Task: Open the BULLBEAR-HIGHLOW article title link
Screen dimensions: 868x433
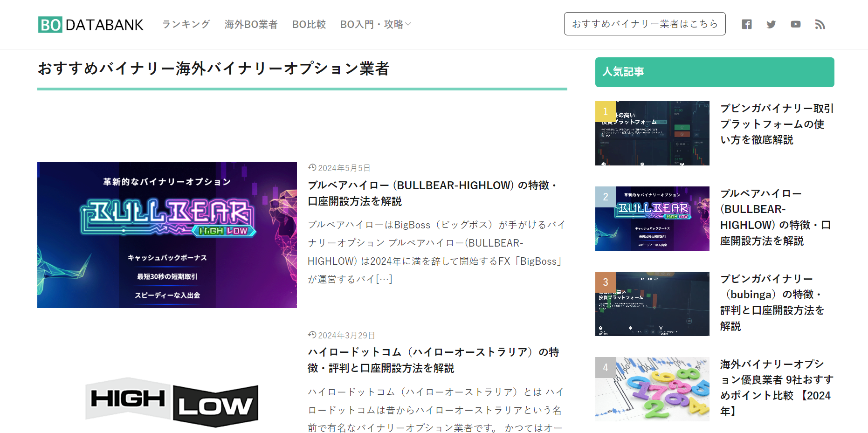Action: pos(432,193)
